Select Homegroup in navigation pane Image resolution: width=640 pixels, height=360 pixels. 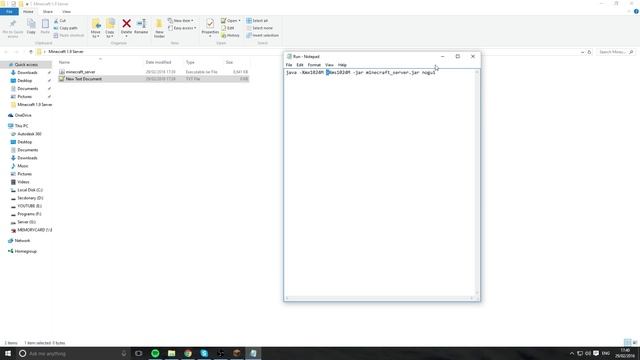(x=26, y=251)
